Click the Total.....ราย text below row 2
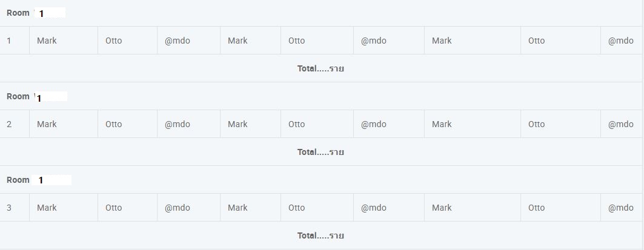This screenshot has height=250, width=644. click(x=320, y=152)
